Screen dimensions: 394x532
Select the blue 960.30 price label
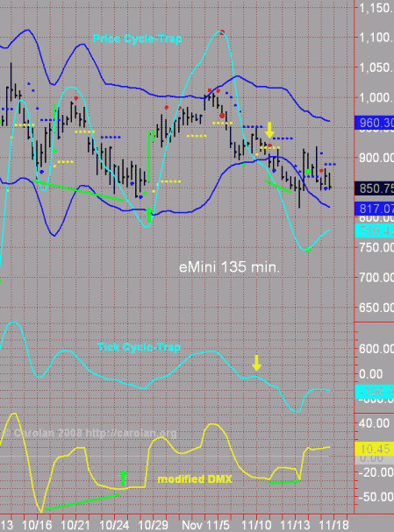click(374, 123)
